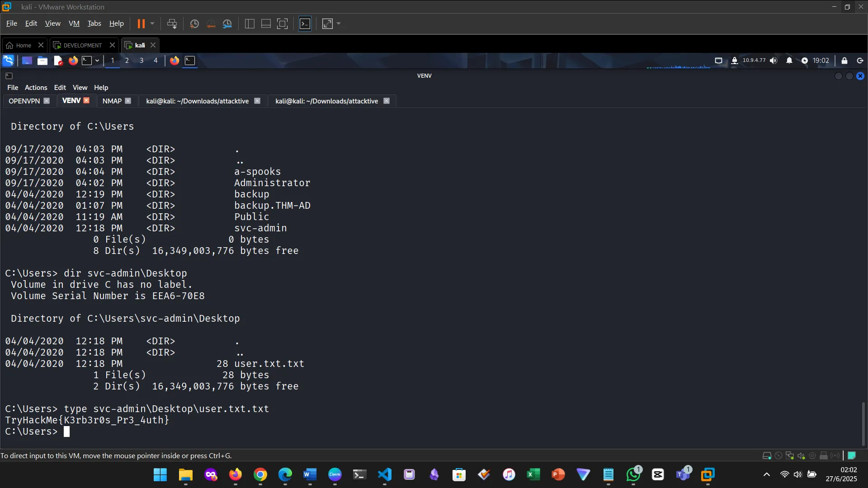The width and height of the screenshot is (868, 488).
Task: Expand the terminal launcher chevron on the panel
Action: coord(97,61)
